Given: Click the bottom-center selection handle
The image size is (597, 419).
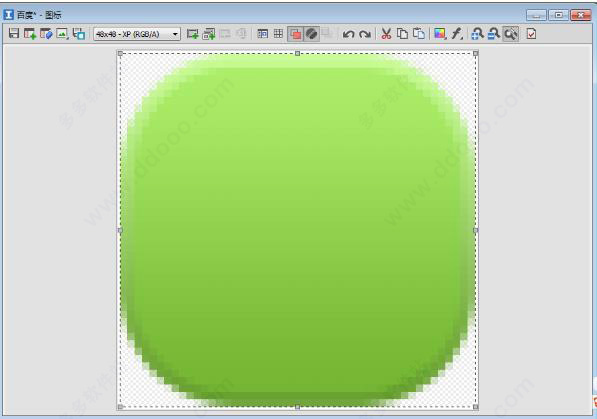Looking at the screenshot, I should click(x=298, y=407).
